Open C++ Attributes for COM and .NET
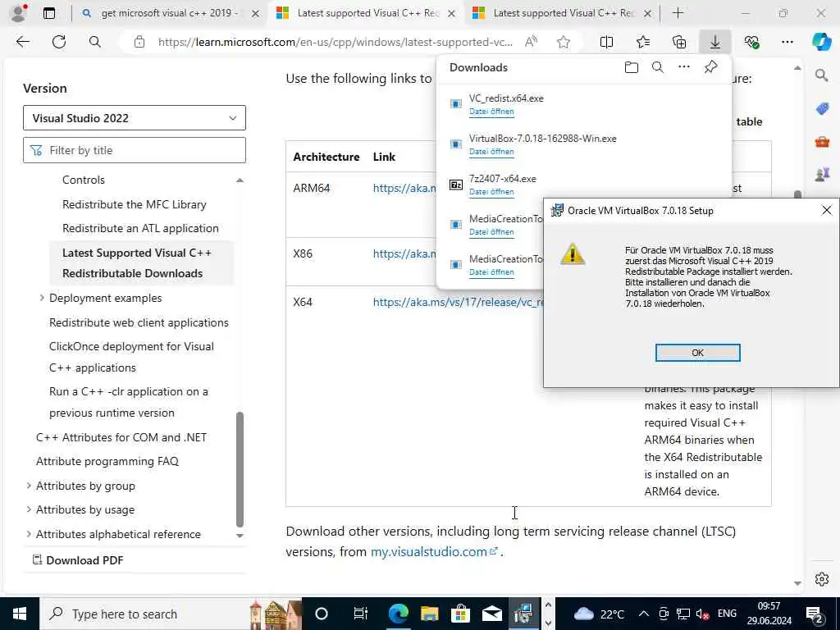The width and height of the screenshot is (840, 630). point(121,437)
